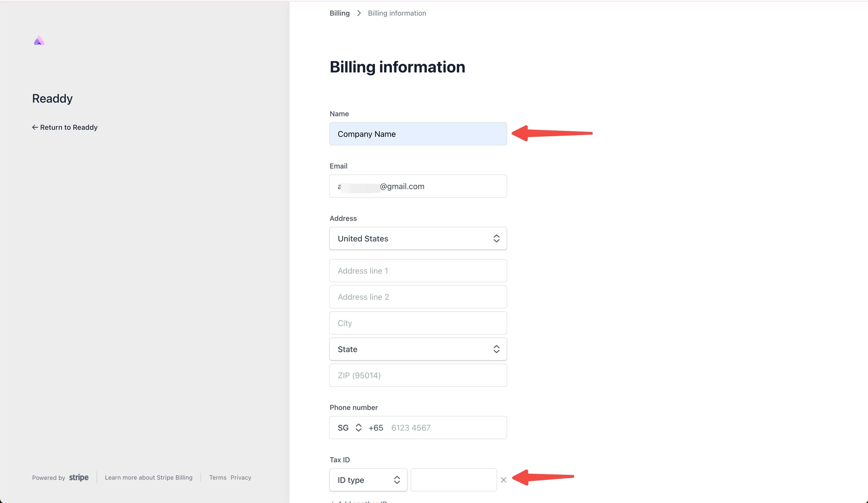Click the breadcrumb chevron after Billing

tap(359, 13)
